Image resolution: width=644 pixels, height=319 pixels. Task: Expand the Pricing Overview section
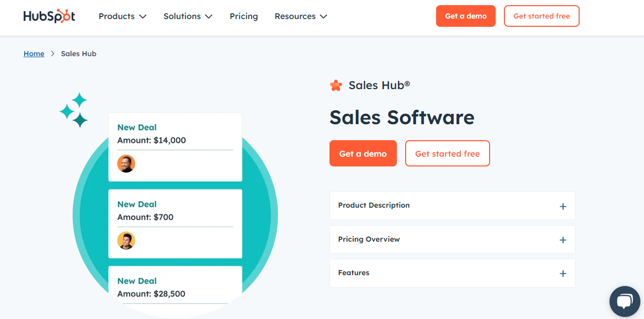[452, 240]
